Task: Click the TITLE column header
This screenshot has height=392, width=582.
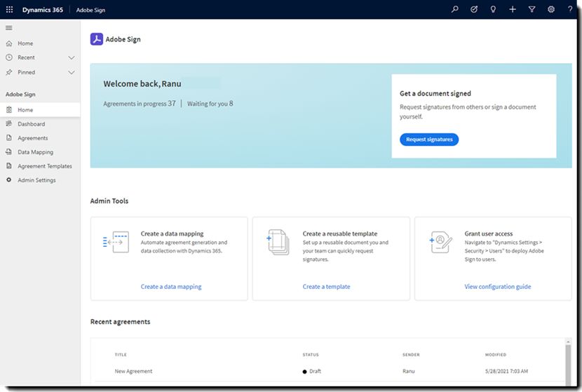Action: click(x=121, y=355)
